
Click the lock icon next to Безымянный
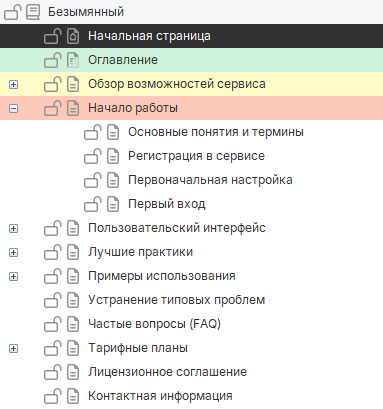click(13, 12)
